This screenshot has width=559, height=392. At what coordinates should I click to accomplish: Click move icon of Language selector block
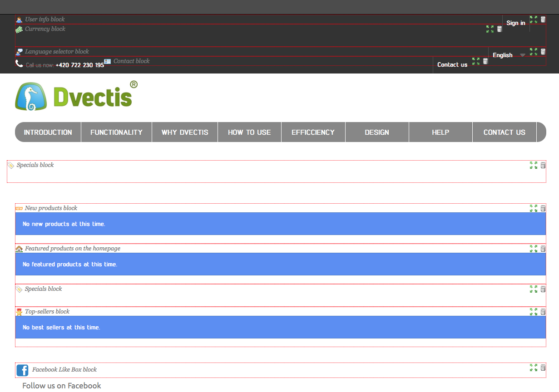coord(534,52)
